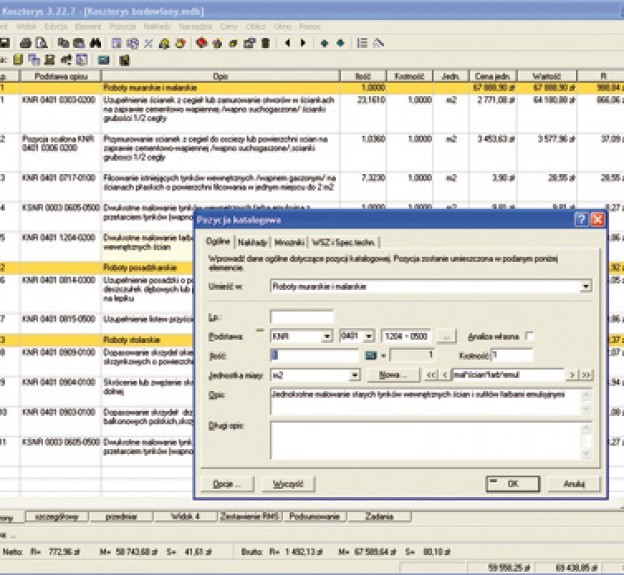Open Print preview from the toolbar
This screenshot has width=624, height=575.
pos(41,43)
